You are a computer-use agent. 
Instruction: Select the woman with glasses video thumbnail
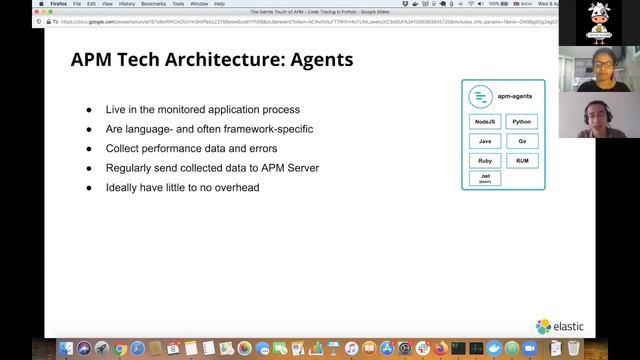pos(599,69)
